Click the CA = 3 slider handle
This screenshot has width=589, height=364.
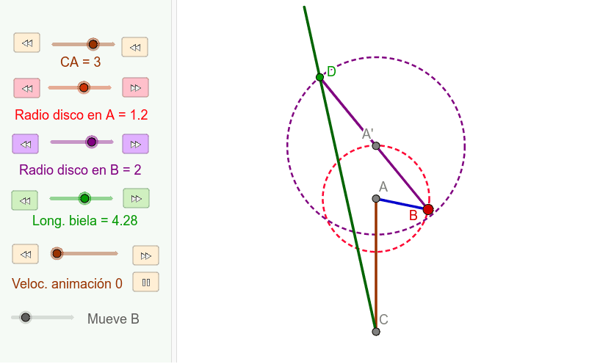(93, 44)
